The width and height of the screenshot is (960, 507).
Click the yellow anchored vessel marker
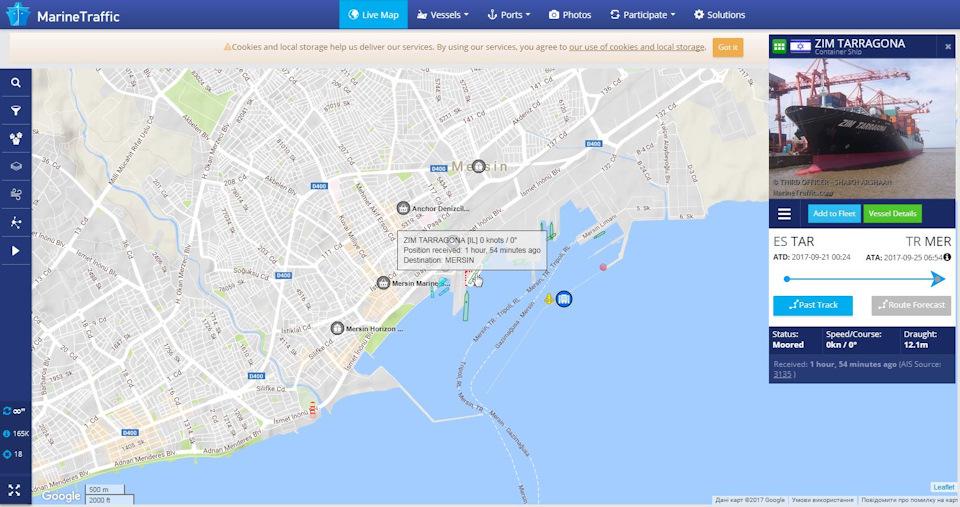coord(549,299)
